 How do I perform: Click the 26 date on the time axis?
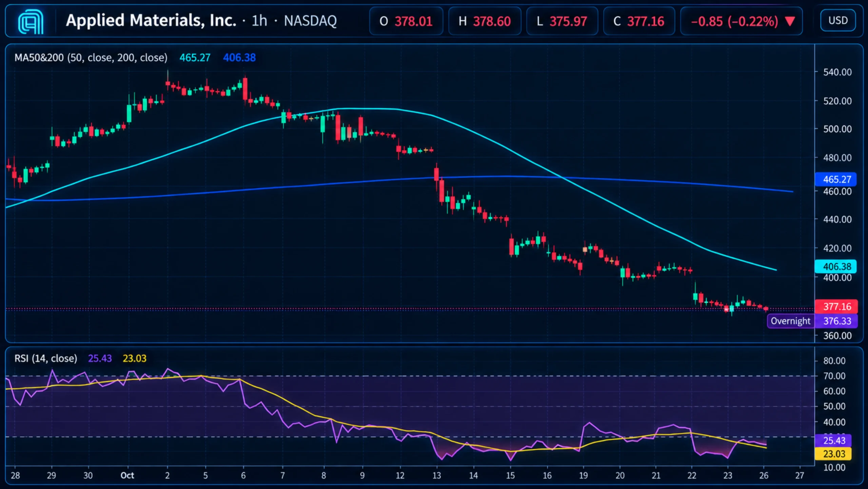tap(764, 475)
